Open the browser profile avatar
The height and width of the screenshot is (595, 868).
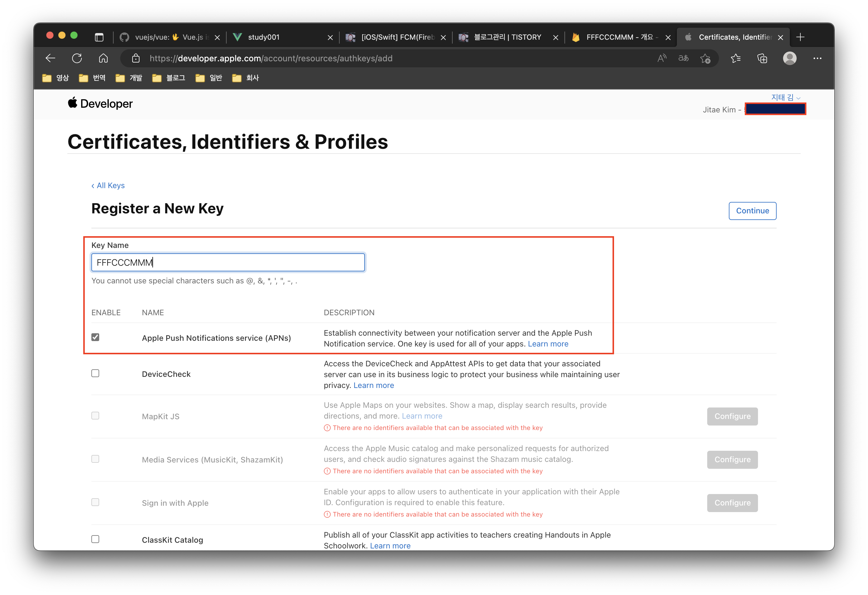(x=790, y=58)
